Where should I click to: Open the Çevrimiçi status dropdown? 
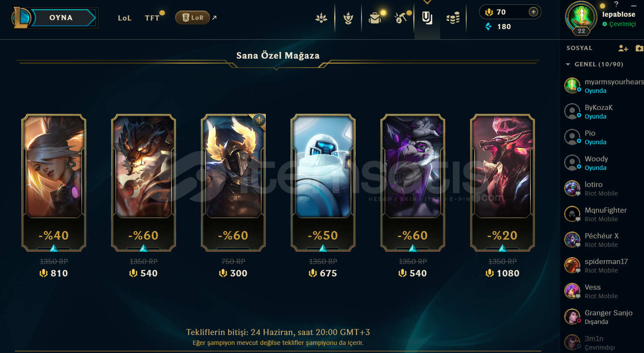[619, 24]
